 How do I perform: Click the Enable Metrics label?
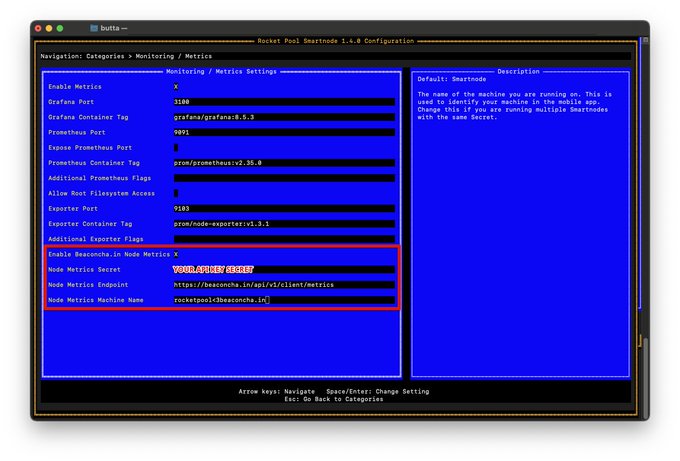pos(75,87)
